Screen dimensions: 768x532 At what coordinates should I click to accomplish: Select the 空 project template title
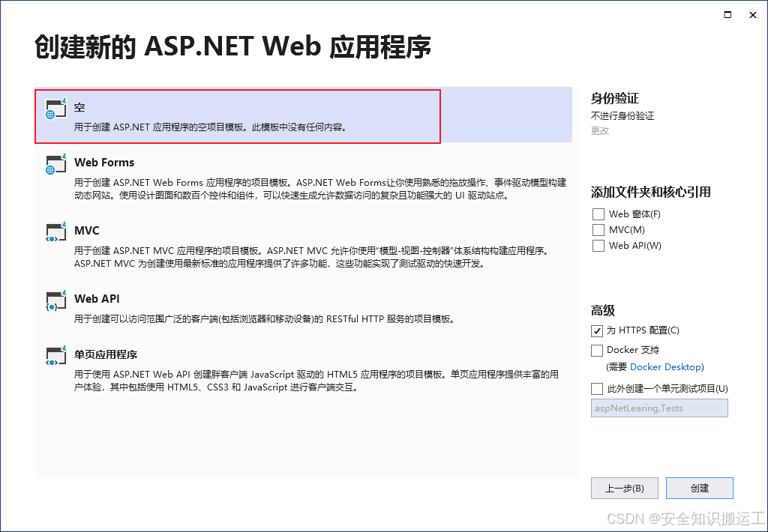pyautogui.click(x=79, y=107)
